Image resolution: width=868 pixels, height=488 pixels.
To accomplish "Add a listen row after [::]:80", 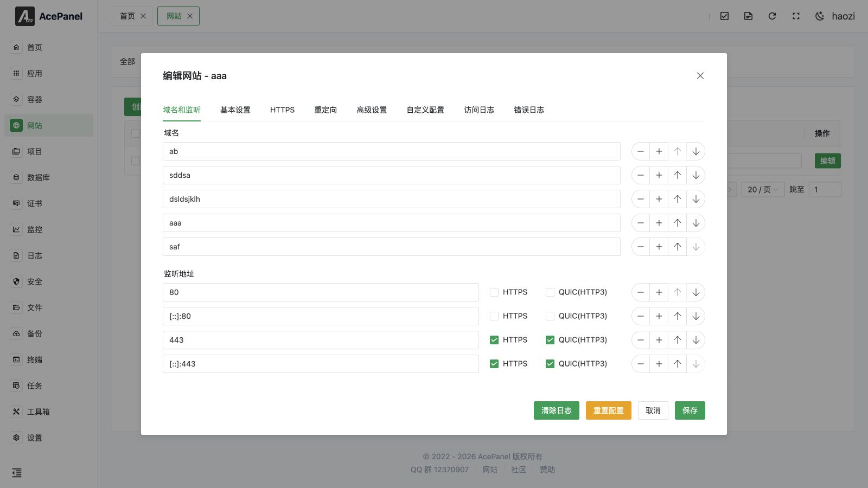I will point(659,316).
